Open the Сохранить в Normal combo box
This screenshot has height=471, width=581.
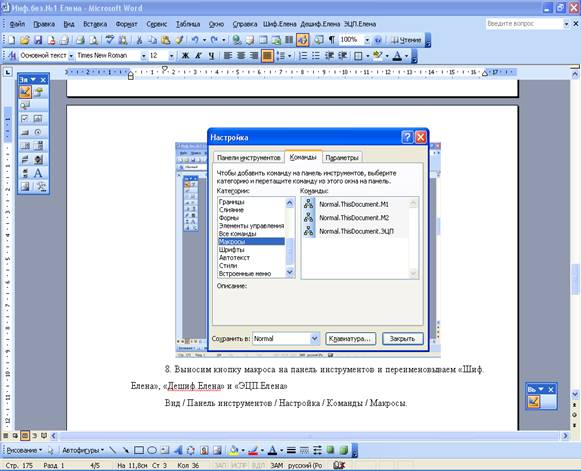click(285, 338)
